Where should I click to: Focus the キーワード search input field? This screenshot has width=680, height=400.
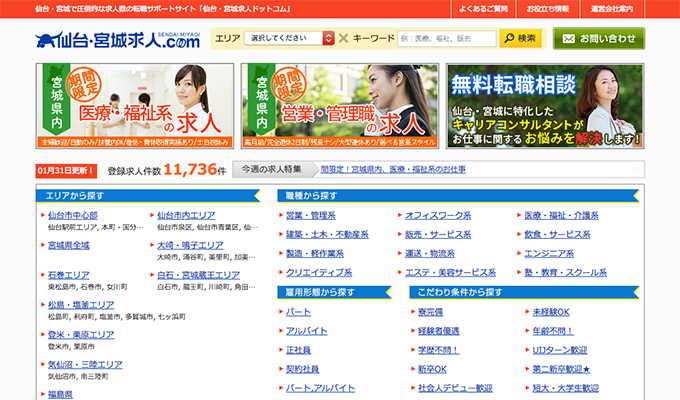click(447, 38)
